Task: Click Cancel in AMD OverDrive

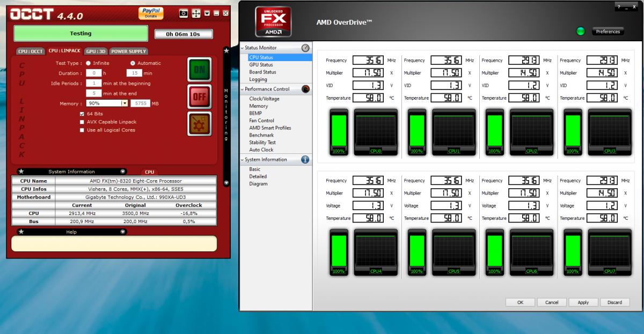Action: pos(552,302)
